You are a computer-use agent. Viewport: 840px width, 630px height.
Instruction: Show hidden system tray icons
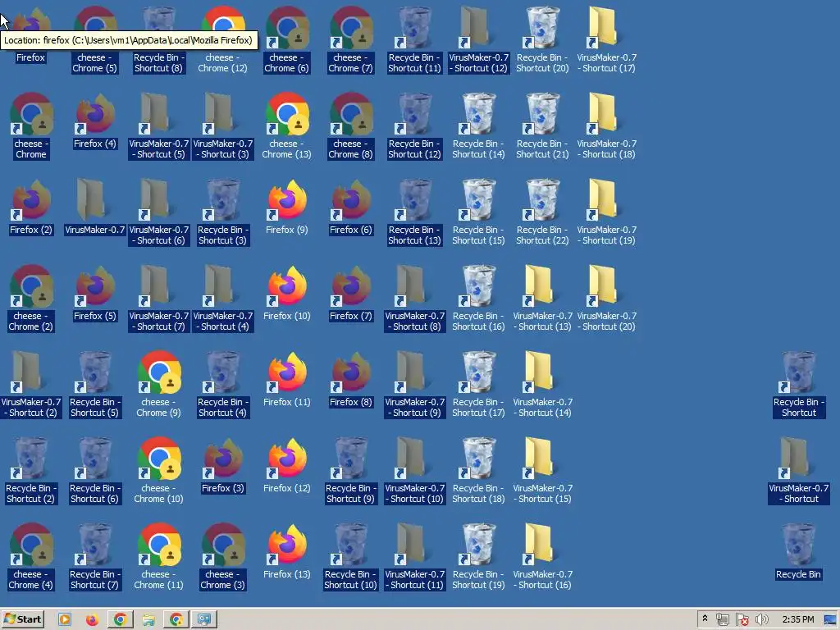click(x=705, y=619)
